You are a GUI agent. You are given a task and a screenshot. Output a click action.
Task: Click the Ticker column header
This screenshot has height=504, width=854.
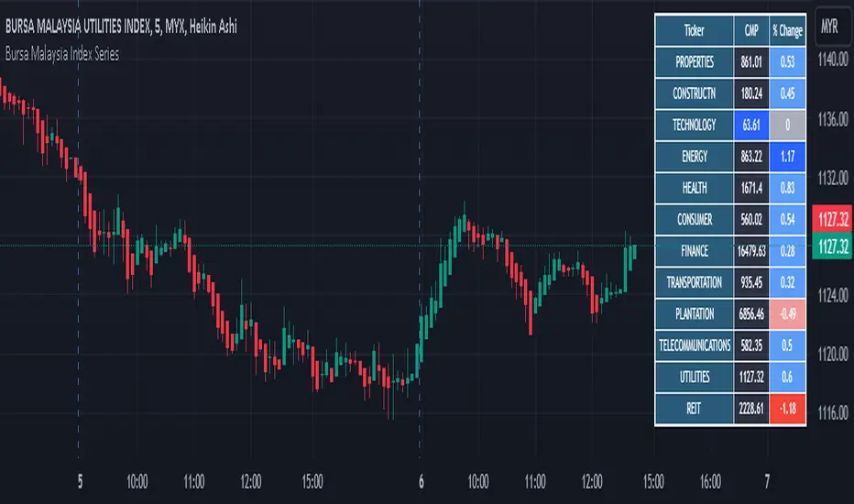pyautogui.click(x=694, y=30)
